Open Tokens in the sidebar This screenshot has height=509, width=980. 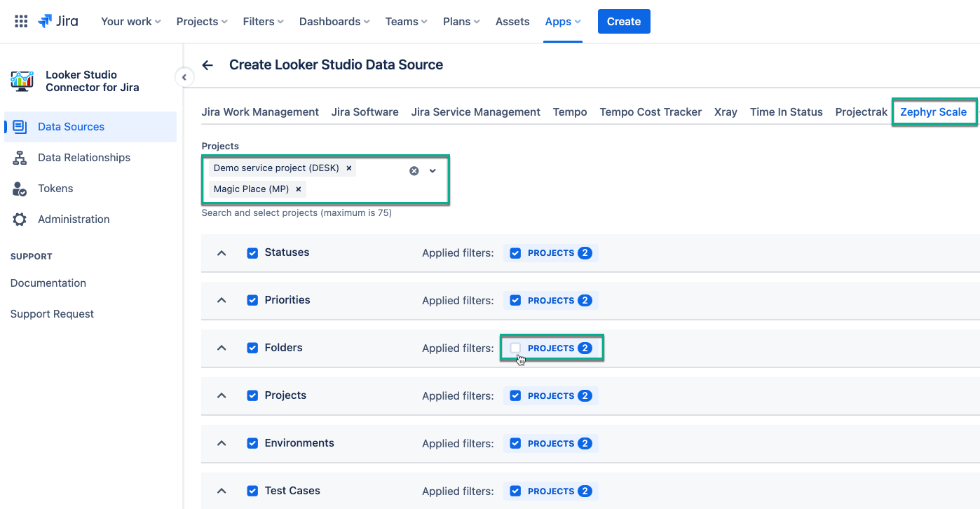(x=55, y=189)
